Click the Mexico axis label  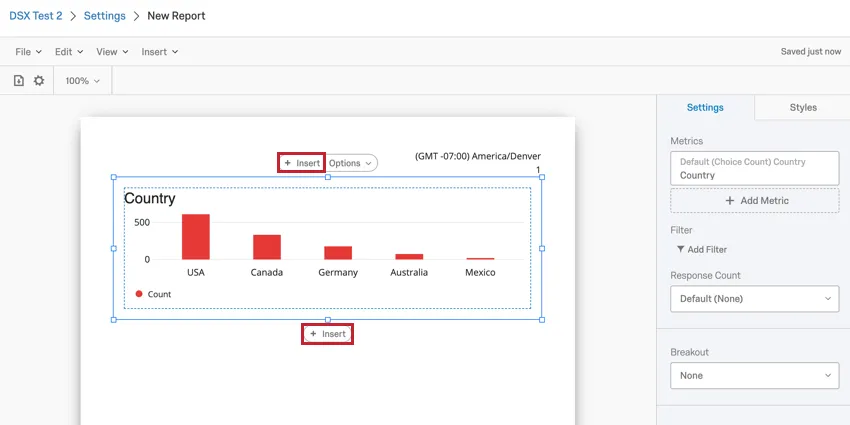click(480, 272)
